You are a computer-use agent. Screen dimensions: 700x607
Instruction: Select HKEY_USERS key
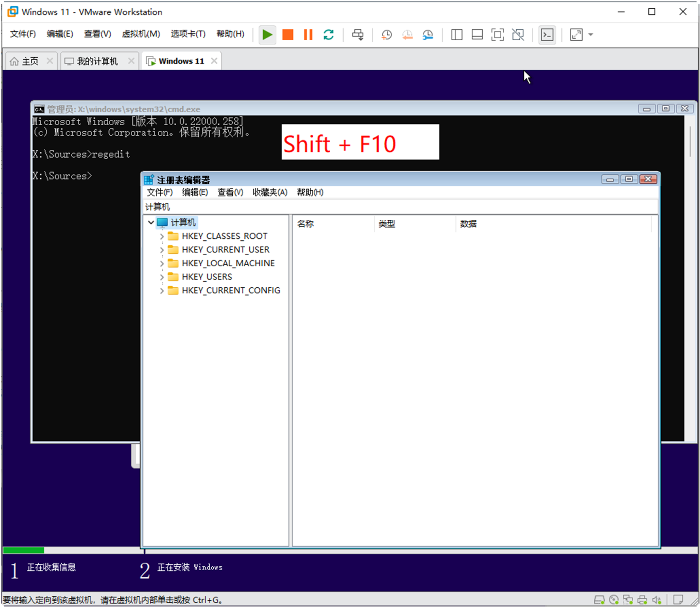coord(207,277)
